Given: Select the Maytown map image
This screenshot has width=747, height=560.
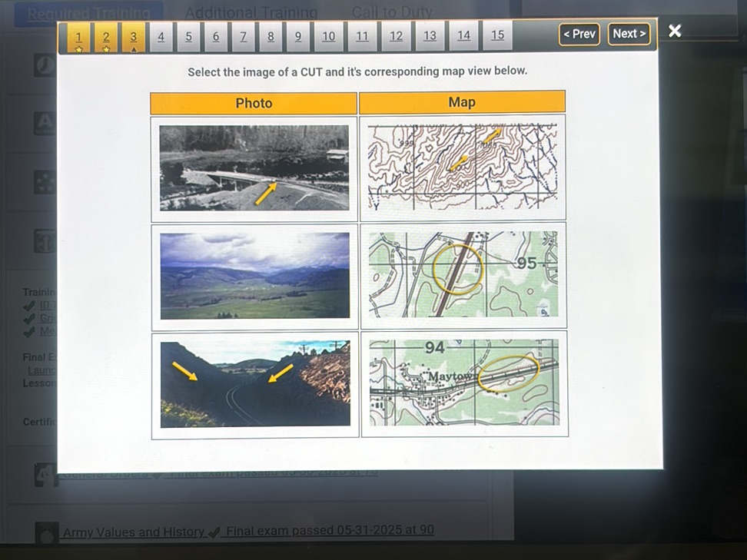Looking at the screenshot, I should click(x=464, y=383).
